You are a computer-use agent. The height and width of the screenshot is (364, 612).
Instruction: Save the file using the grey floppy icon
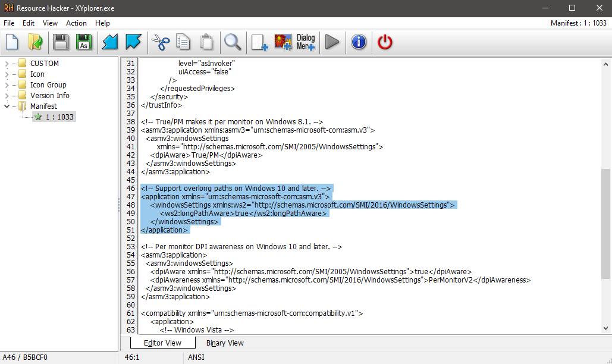click(60, 42)
